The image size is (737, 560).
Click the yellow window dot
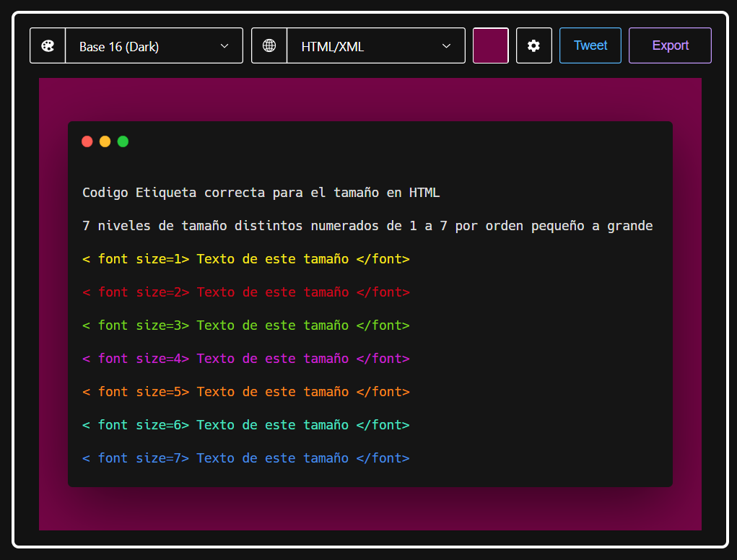tap(105, 141)
